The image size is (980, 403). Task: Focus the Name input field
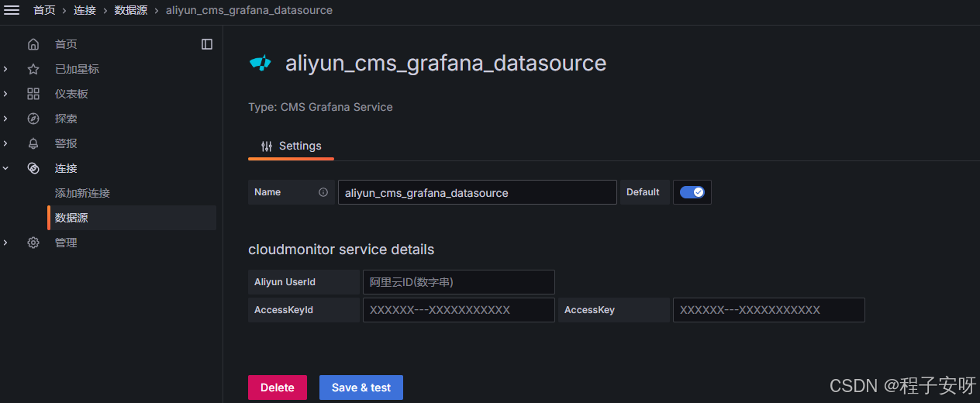point(478,192)
